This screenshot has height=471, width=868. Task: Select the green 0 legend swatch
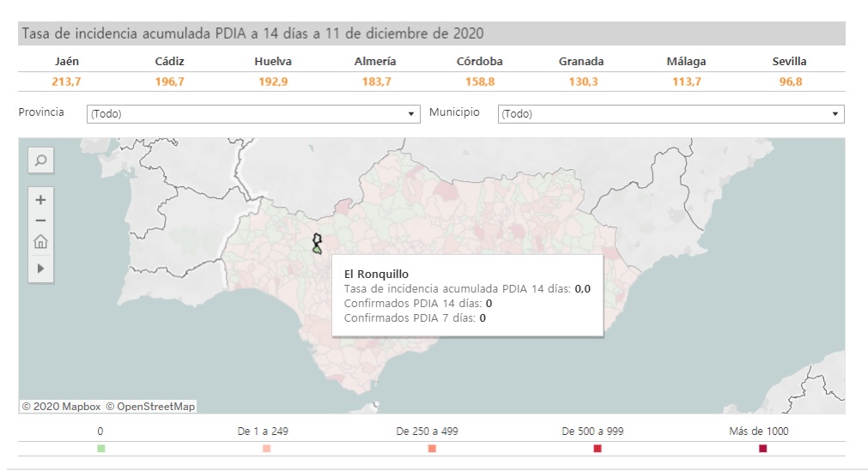pyautogui.click(x=100, y=449)
